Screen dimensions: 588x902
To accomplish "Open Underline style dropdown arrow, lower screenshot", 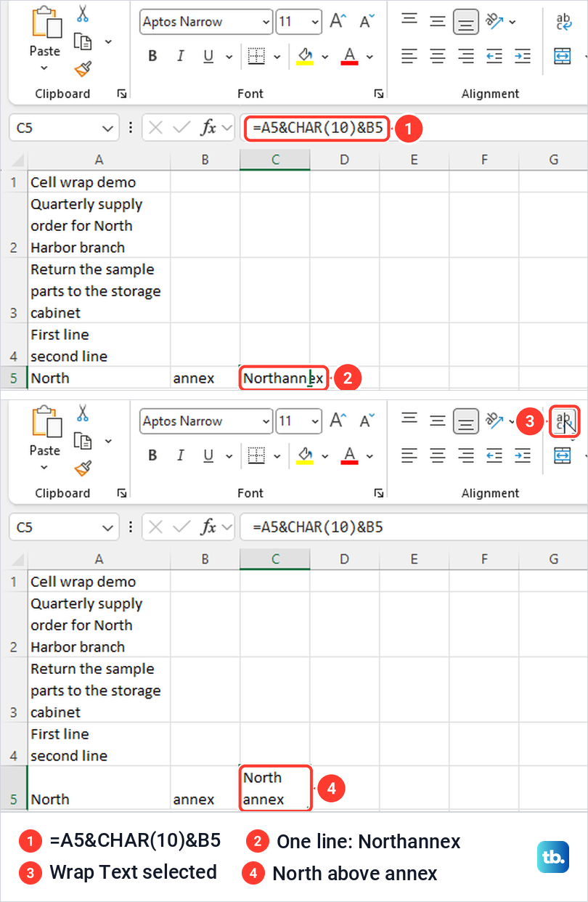I will point(229,455).
